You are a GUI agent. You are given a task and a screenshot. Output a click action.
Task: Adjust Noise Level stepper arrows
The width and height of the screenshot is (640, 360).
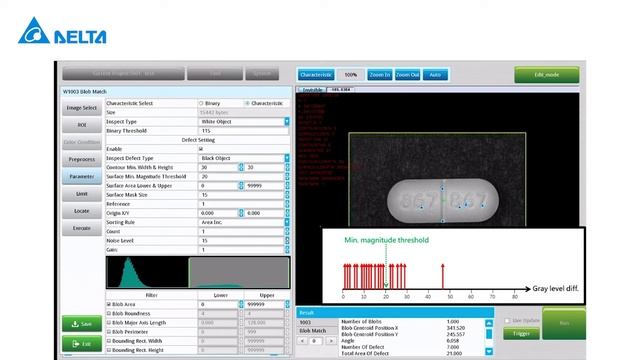pos(287,240)
